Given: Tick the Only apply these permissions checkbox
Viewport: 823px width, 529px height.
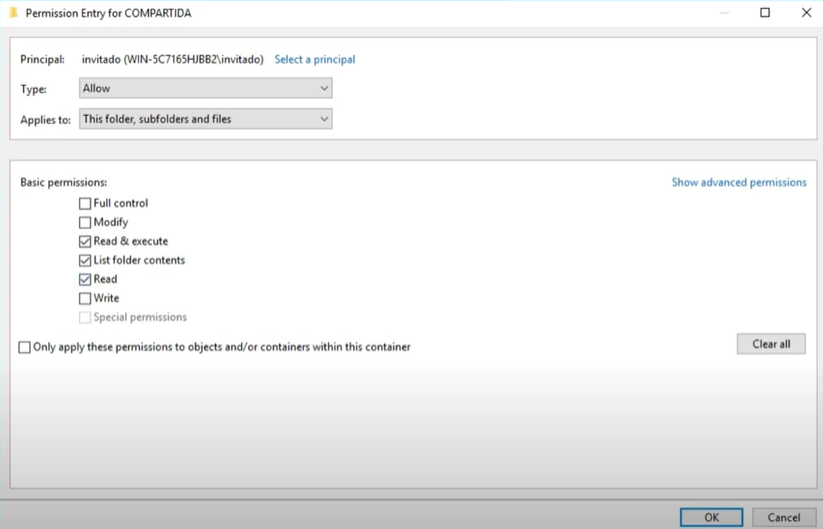Looking at the screenshot, I should click(x=25, y=347).
